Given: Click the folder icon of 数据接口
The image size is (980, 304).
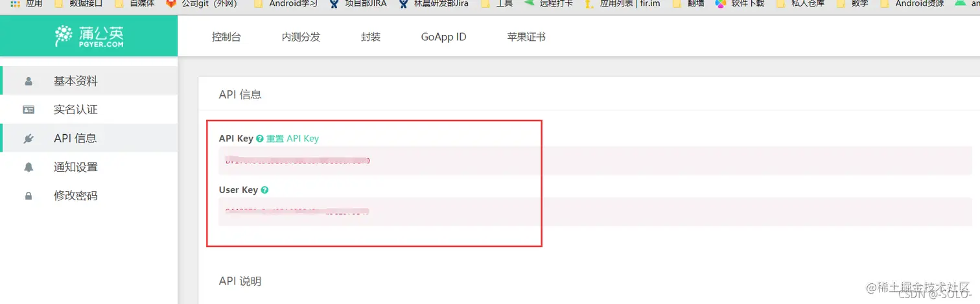Looking at the screenshot, I should pos(60,3).
